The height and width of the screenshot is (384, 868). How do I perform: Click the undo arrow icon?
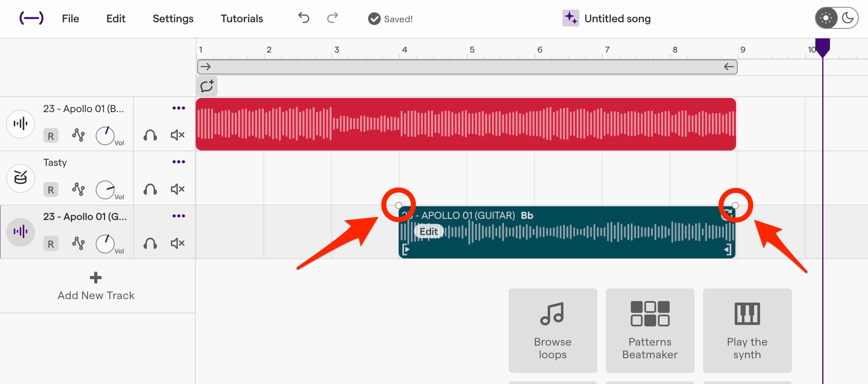[304, 18]
